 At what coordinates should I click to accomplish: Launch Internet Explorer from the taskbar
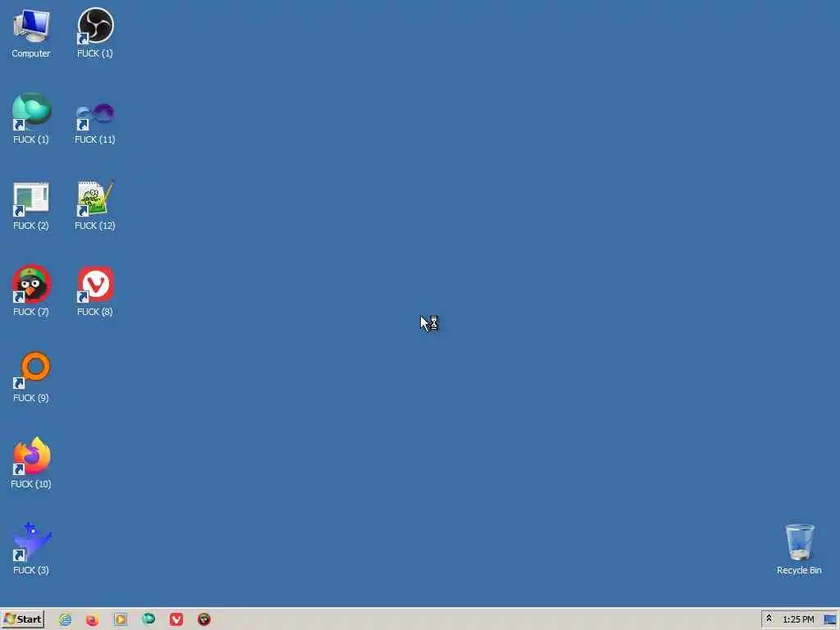point(66,619)
